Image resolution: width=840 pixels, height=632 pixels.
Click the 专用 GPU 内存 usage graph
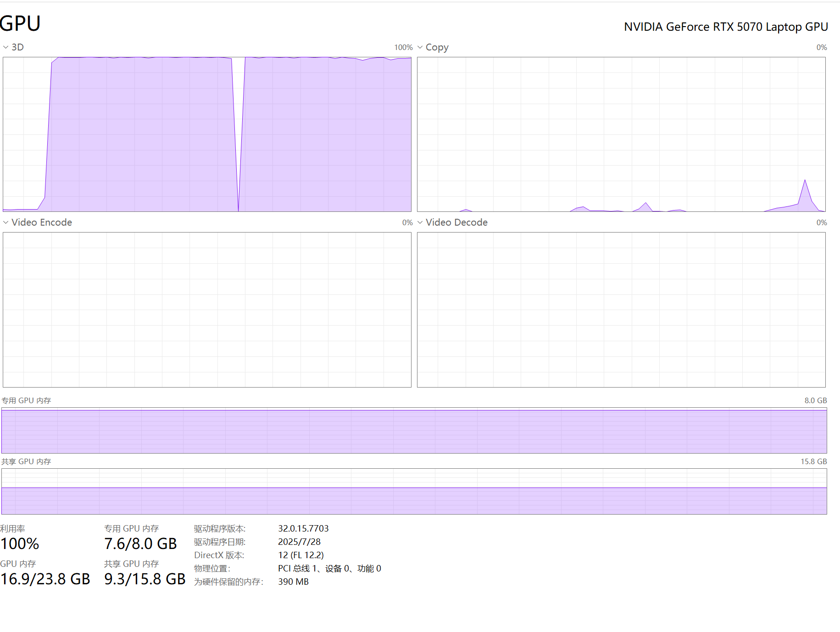point(414,431)
